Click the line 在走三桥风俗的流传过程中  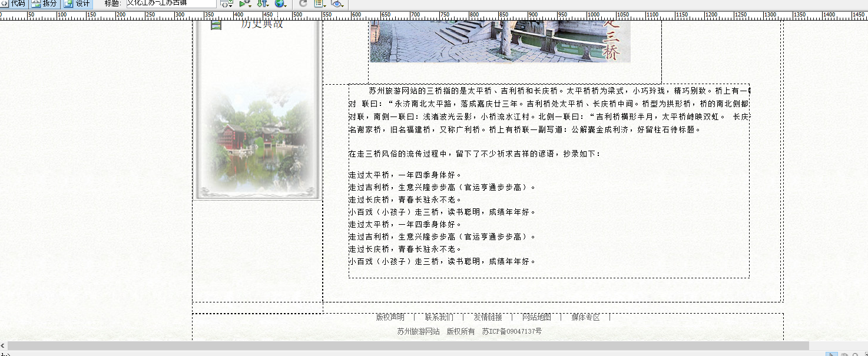(x=475, y=154)
